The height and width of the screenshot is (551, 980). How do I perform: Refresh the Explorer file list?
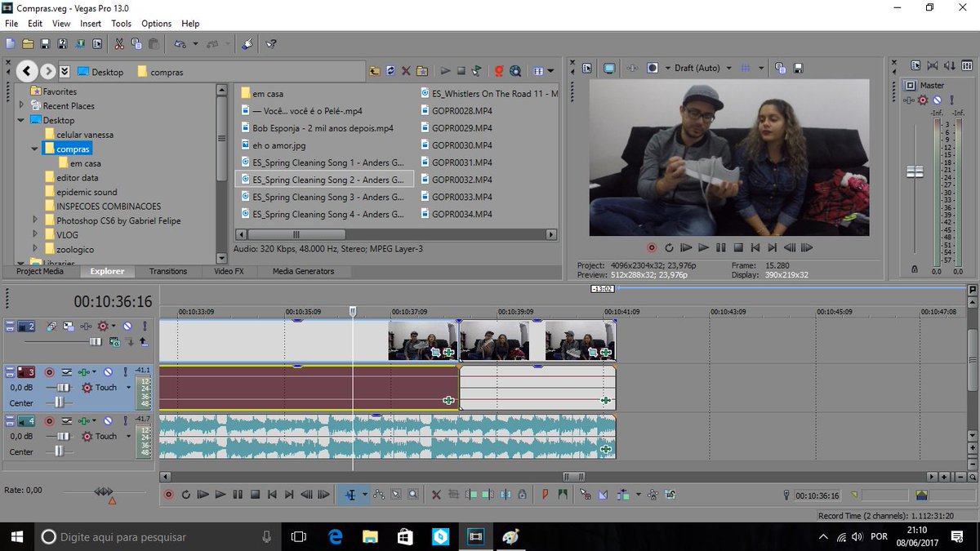pos(390,71)
